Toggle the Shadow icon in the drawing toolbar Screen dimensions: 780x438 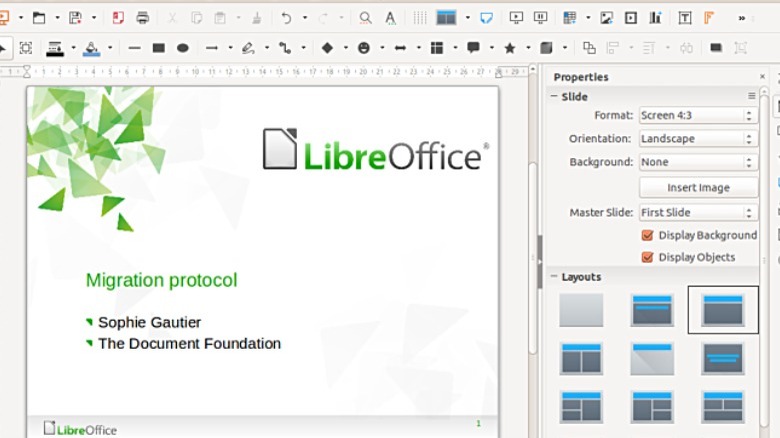click(716, 48)
